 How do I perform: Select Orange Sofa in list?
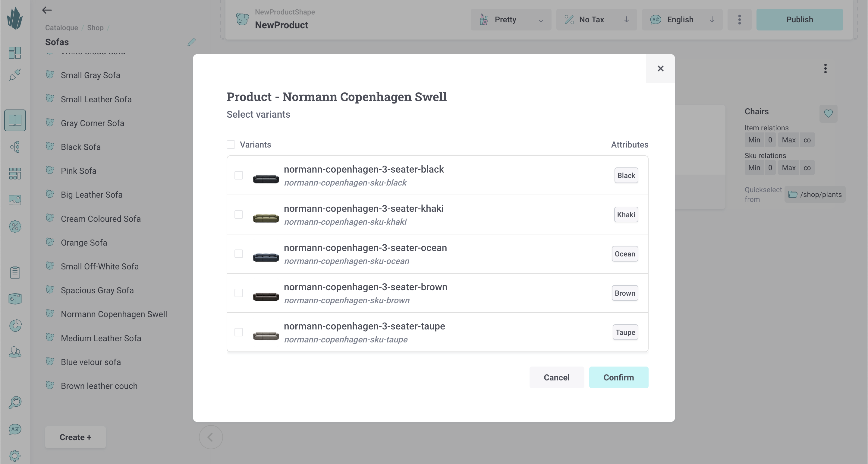tap(84, 243)
